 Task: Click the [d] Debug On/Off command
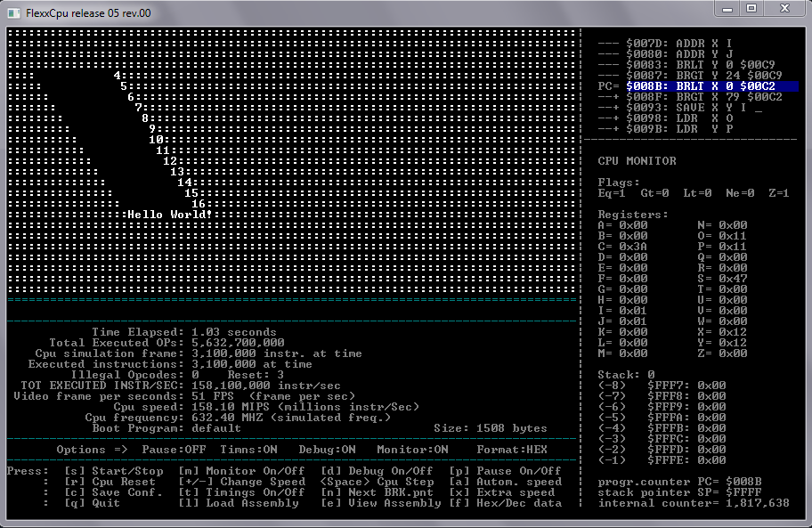[377, 470]
